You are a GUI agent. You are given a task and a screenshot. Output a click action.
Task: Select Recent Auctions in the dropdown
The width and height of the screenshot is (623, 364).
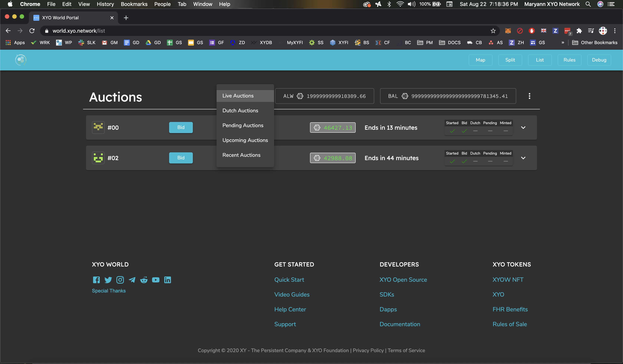pos(245,155)
